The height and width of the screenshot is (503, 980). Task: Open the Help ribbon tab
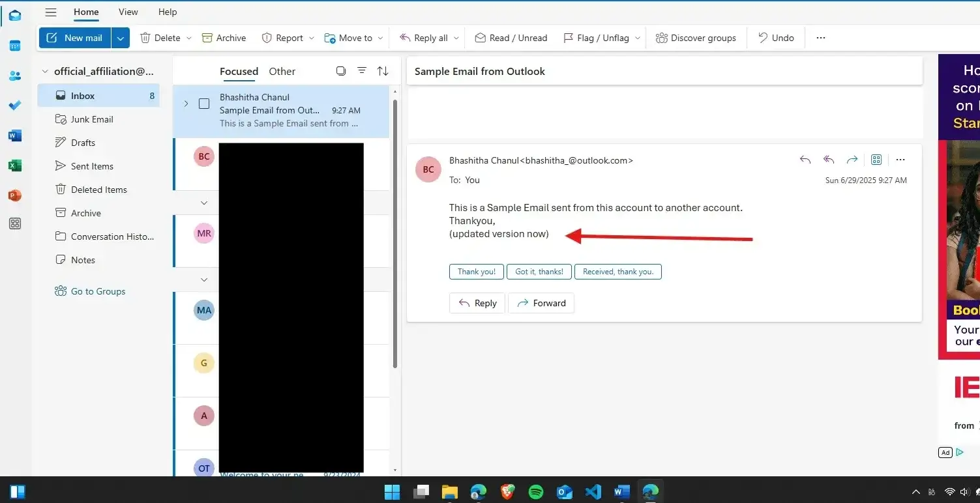click(168, 12)
